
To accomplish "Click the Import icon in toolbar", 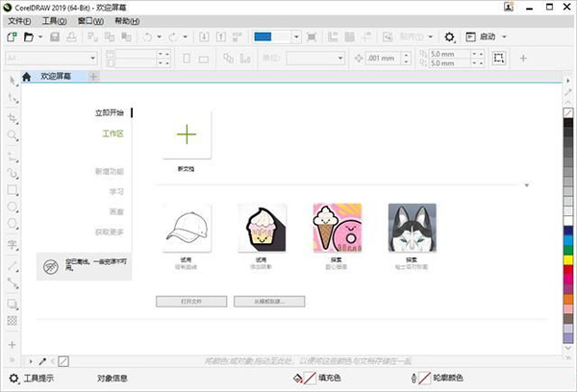I will tap(204, 37).
